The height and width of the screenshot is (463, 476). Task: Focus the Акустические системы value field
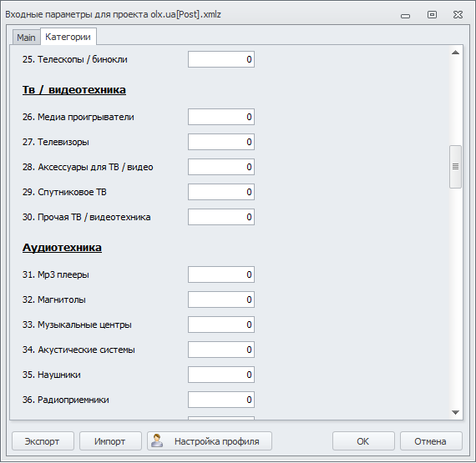tap(221, 350)
